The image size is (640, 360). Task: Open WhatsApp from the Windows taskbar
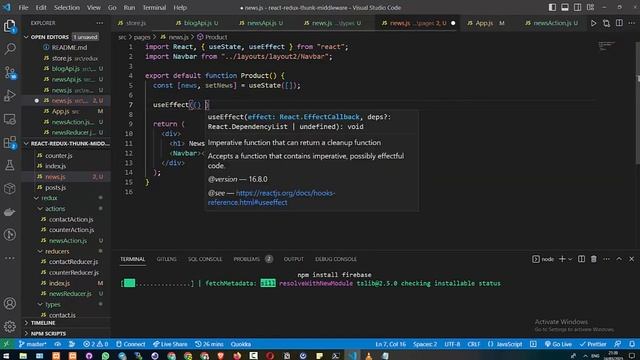coord(105,356)
